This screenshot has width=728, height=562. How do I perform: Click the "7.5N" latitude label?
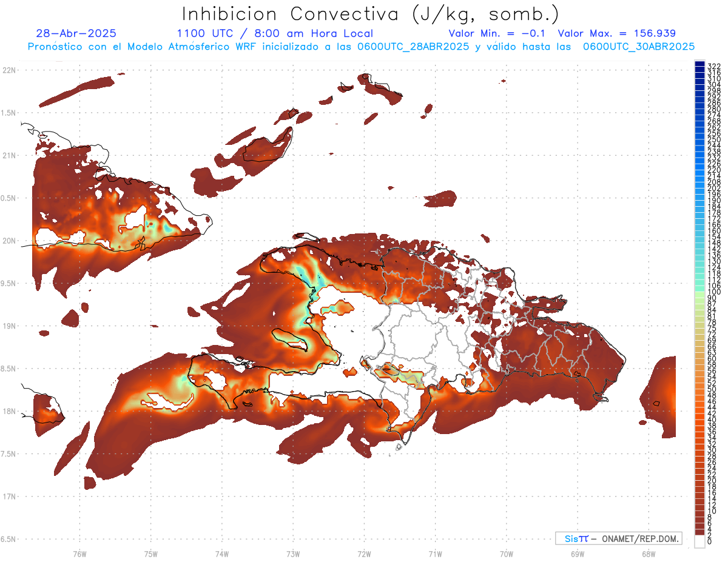9,454
